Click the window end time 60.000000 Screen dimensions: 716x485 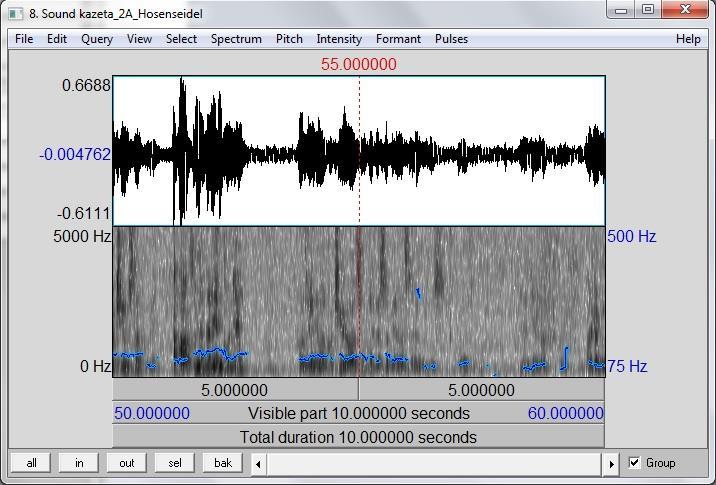(x=566, y=413)
